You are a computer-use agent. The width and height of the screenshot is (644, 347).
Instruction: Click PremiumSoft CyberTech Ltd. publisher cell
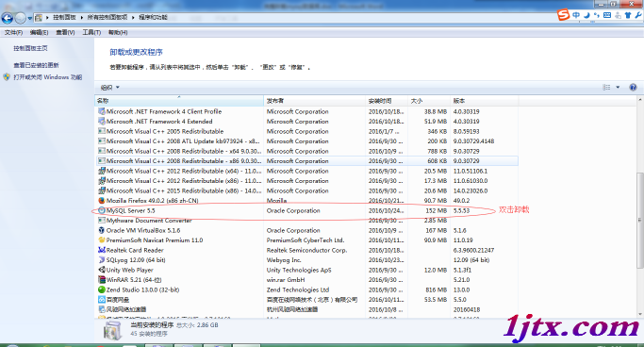[305, 240]
